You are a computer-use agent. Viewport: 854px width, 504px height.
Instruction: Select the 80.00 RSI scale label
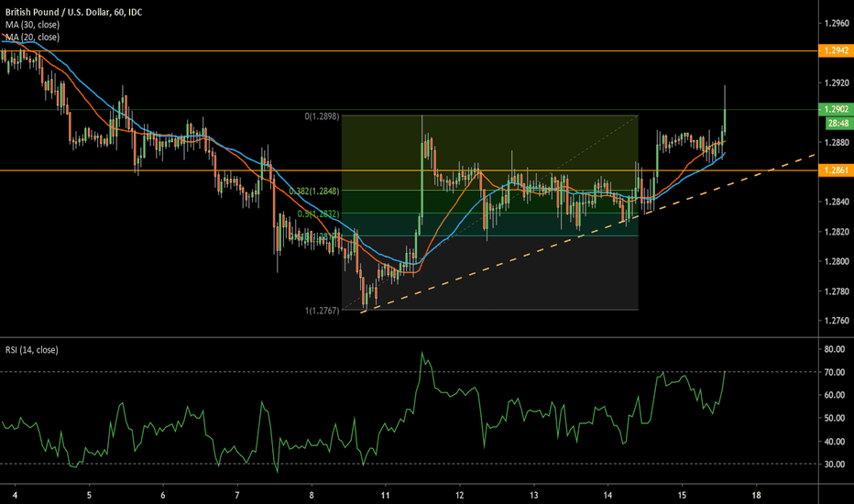click(834, 349)
